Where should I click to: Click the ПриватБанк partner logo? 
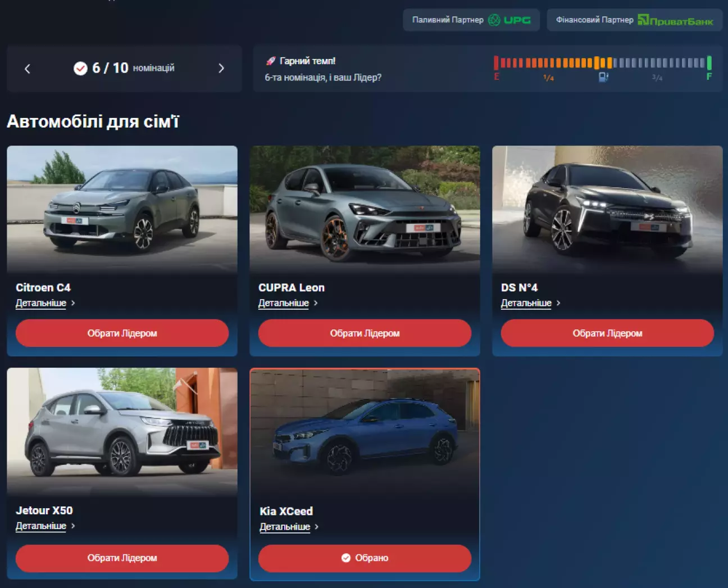click(x=675, y=21)
